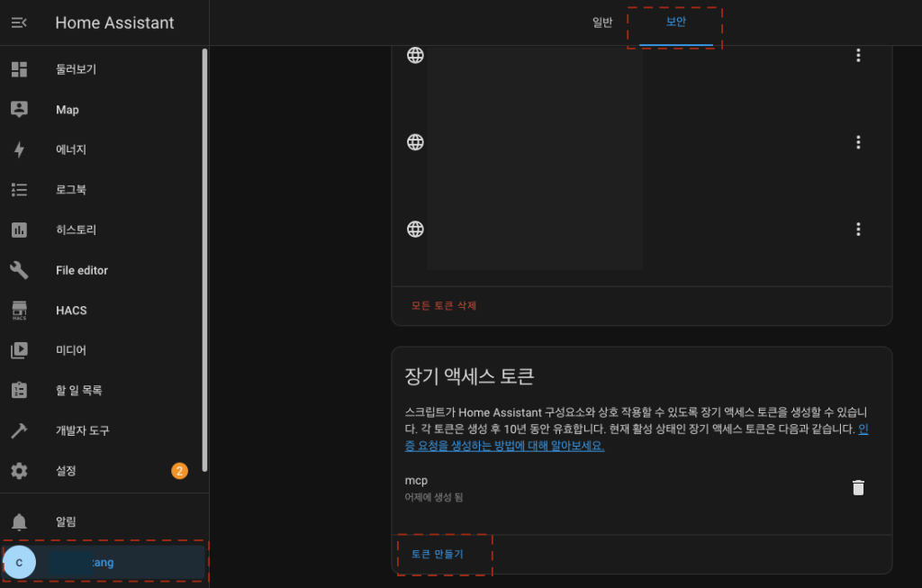
Task: Click the orange badge showing 2 on 설정
Action: tap(179, 470)
